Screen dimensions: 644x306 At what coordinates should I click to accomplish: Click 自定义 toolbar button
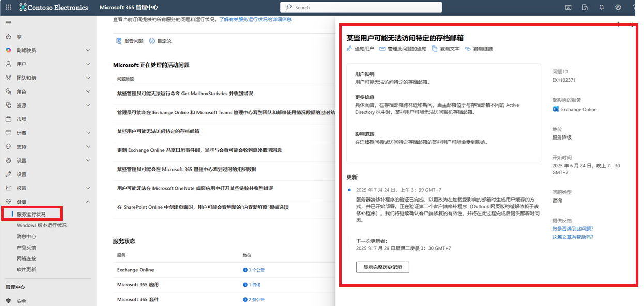point(160,41)
